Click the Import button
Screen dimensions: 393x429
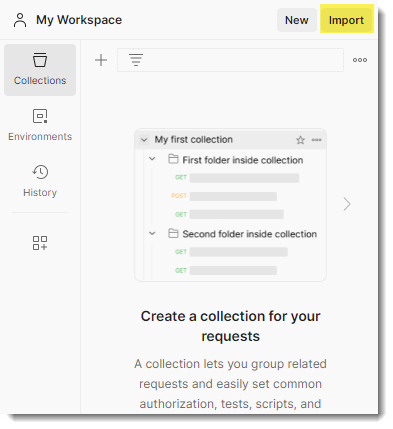coord(346,20)
